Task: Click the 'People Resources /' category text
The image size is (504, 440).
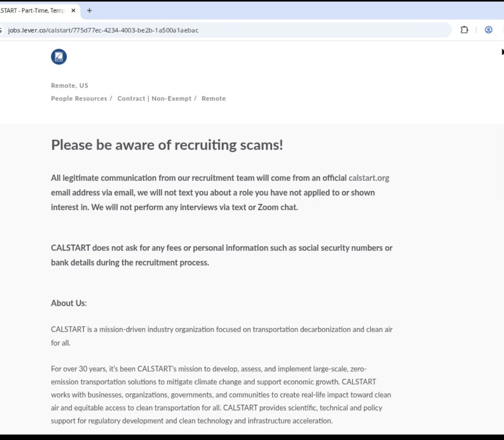Action: (x=82, y=98)
